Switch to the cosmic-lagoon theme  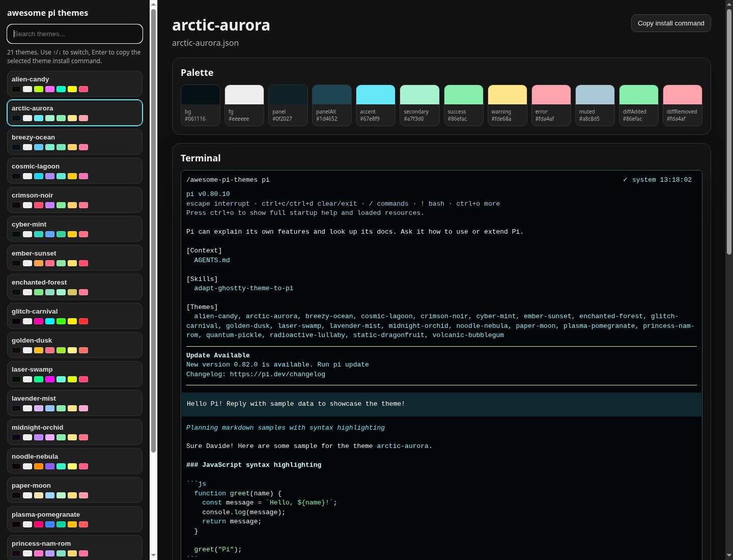75,171
